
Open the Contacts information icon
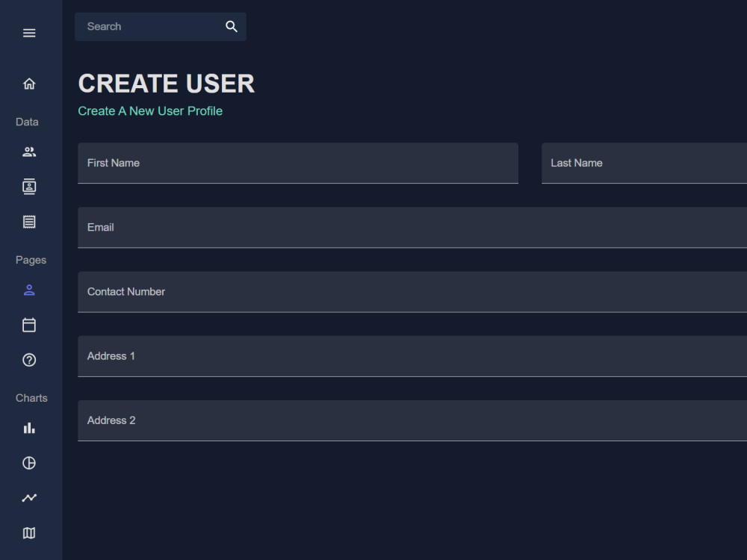29,187
